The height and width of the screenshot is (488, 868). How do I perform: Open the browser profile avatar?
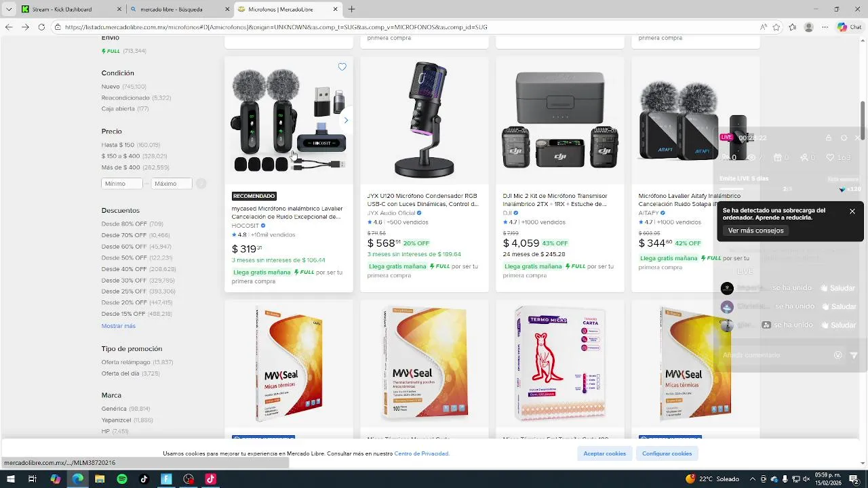(x=808, y=27)
